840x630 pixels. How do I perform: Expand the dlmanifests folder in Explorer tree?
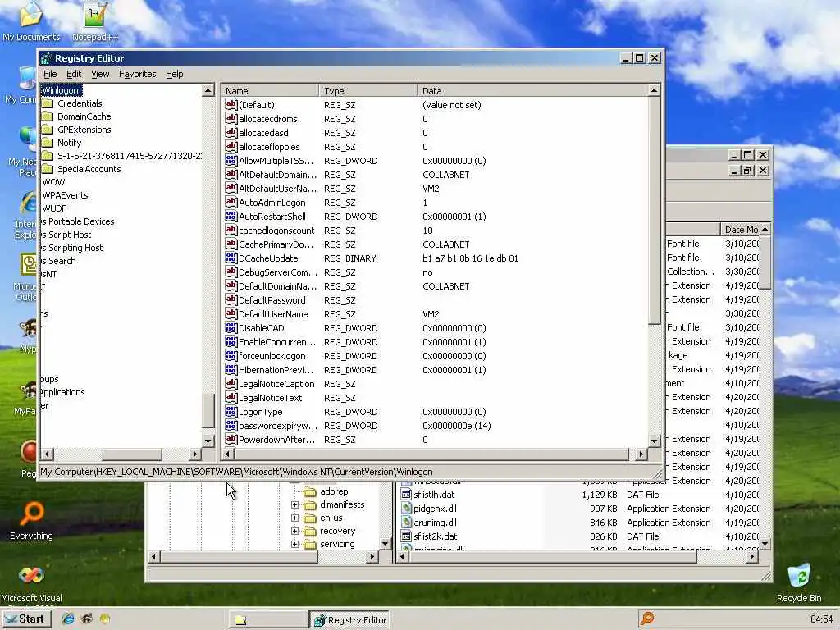point(294,504)
